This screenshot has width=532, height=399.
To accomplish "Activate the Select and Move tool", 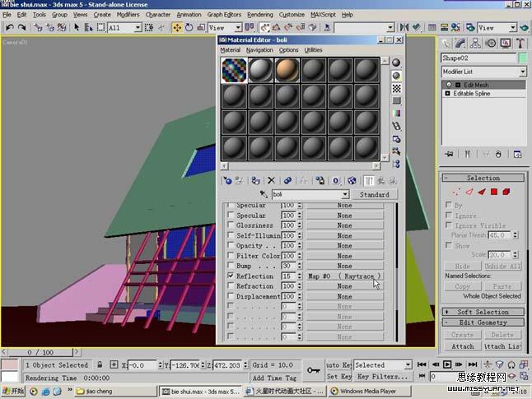I will coord(177,27).
